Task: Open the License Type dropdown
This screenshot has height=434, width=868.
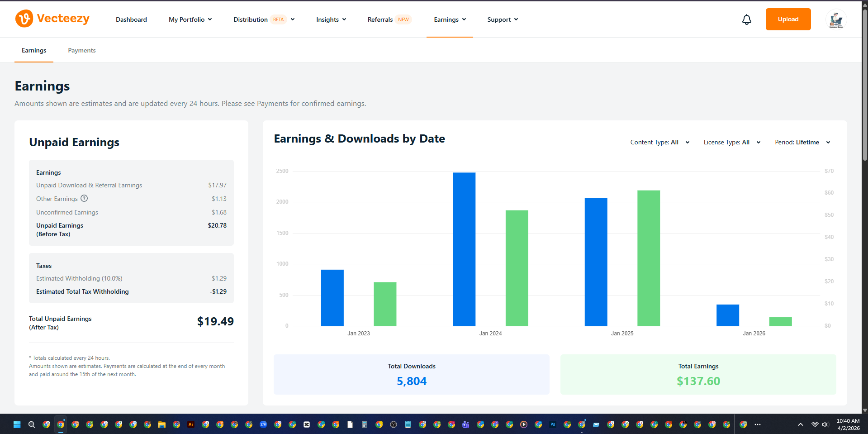Action: [732, 142]
